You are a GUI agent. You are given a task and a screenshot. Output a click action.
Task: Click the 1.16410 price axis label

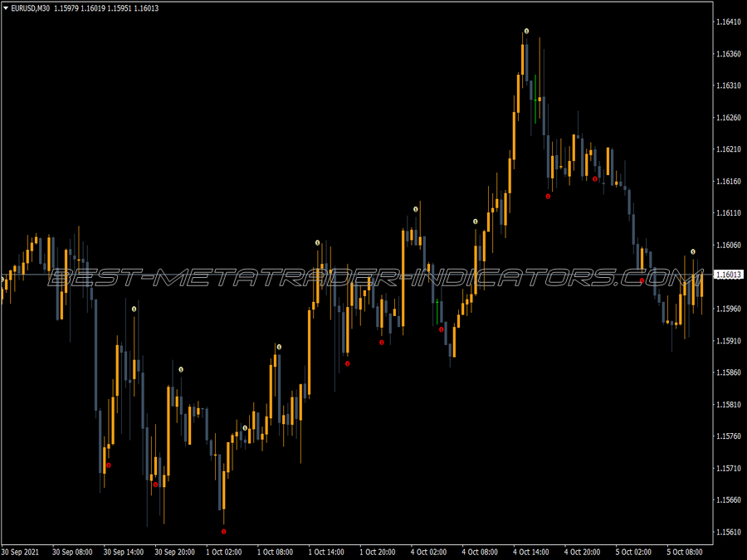tap(729, 22)
